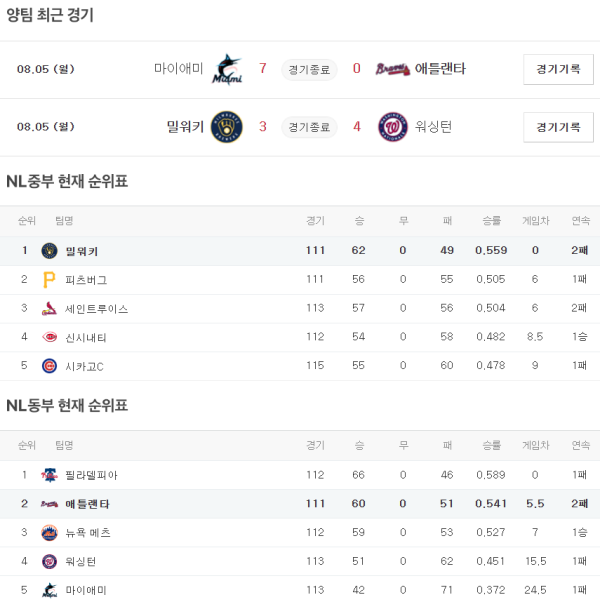Click the Milwaukee Brewers logo in recent games
Screen dimensions: 600x602
(228, 127)
